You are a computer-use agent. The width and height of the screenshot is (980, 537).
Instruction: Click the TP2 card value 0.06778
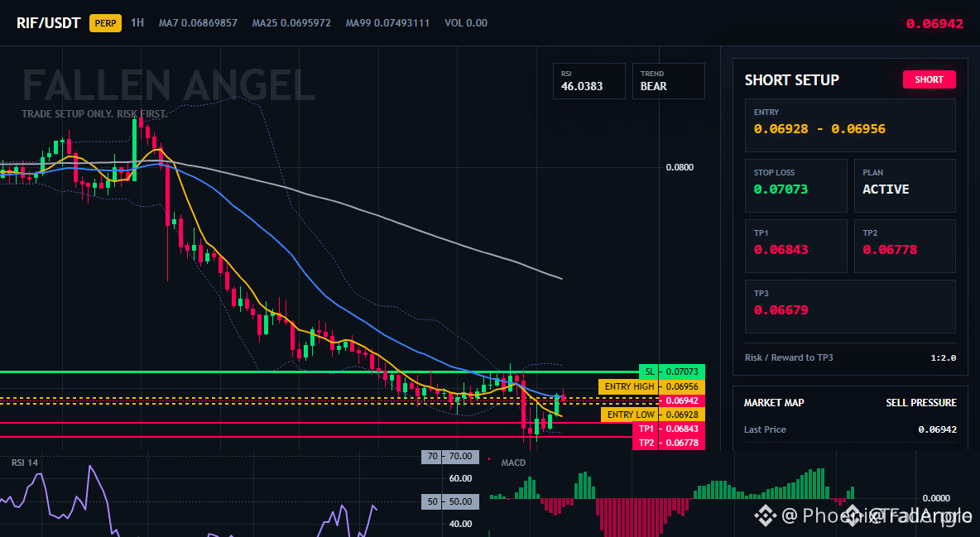890,249
